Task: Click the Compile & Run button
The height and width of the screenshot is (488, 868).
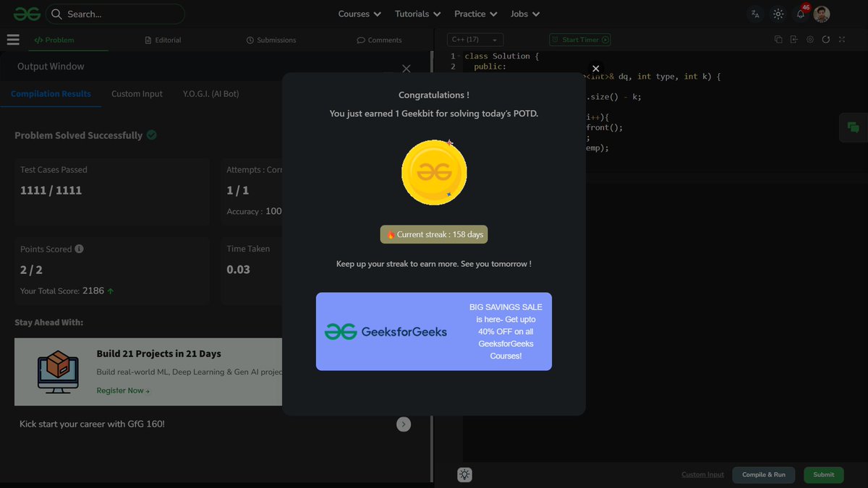Action: click(764, 474)
